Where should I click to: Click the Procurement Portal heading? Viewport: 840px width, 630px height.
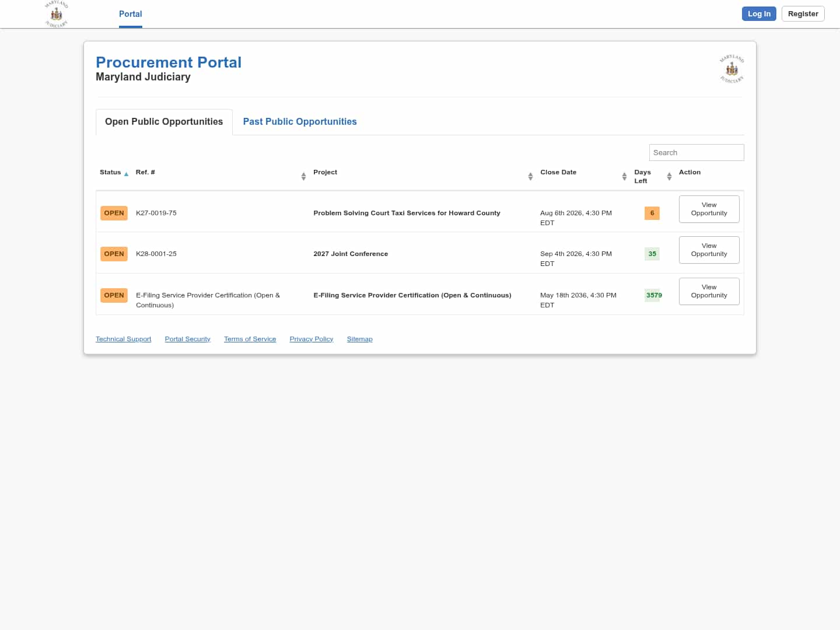pos(169,62)
